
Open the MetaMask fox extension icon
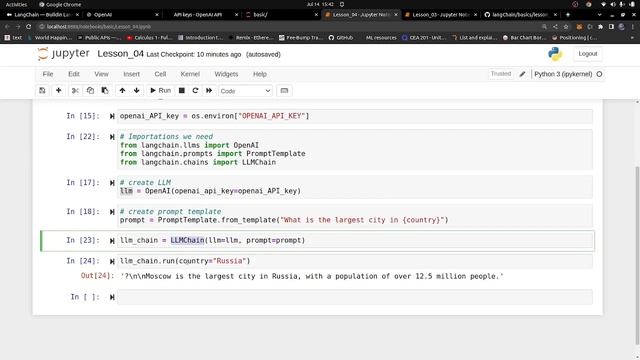[579, 27]
